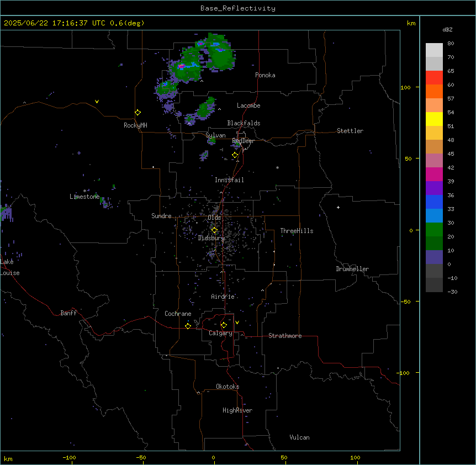This screenshot has height=465, width=476.
Task: Click the Didsbury town label
Action: (211, 238)
